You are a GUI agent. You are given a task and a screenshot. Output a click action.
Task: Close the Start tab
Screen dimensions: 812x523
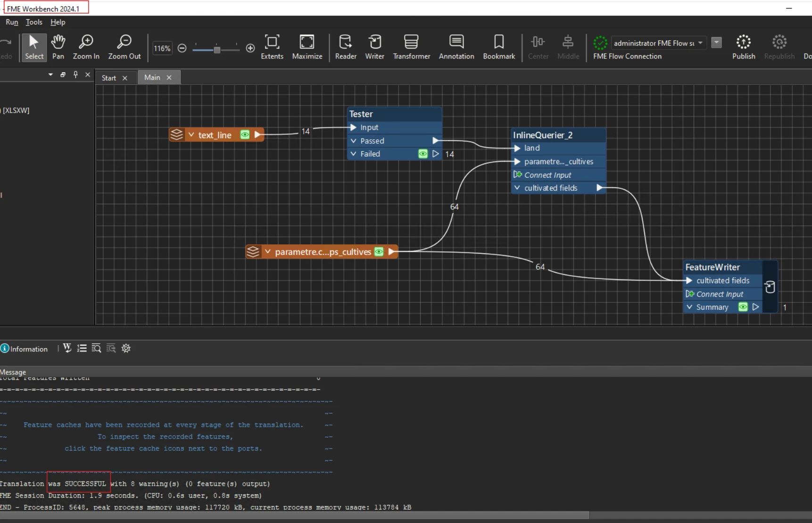125,78
